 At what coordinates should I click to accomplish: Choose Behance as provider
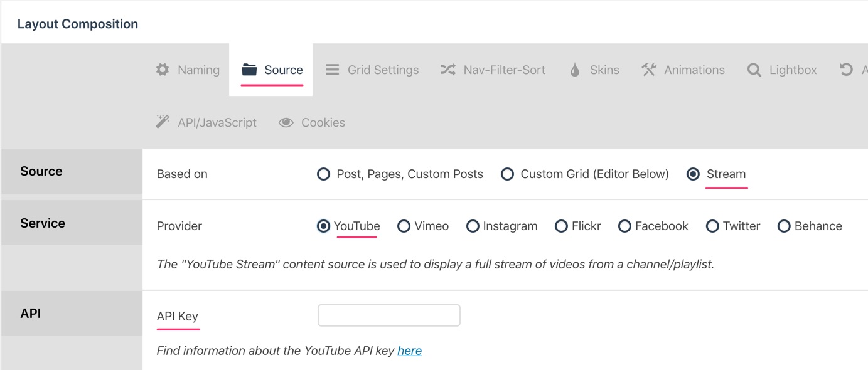pyautogui.click(x=784, y=226)
